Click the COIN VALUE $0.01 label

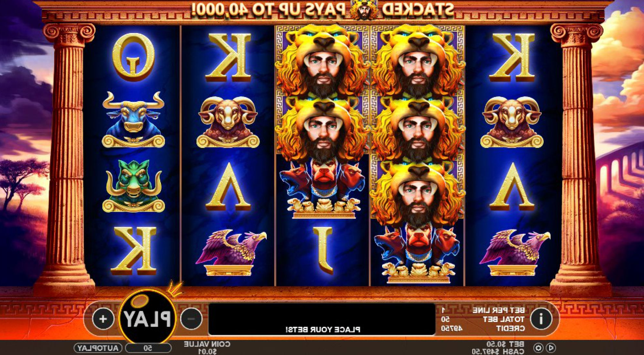tap(207, 348)
